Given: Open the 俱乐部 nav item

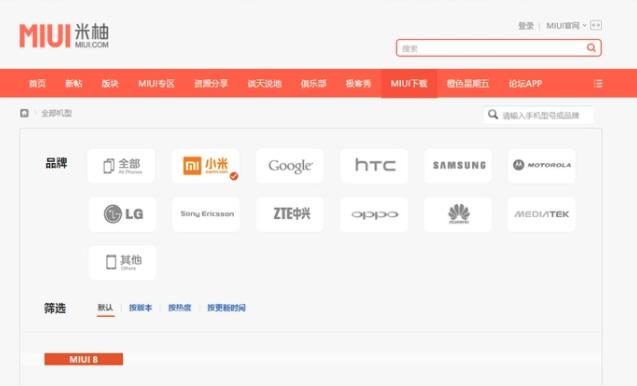Looking at the screenshot, I should click(314, 83).
